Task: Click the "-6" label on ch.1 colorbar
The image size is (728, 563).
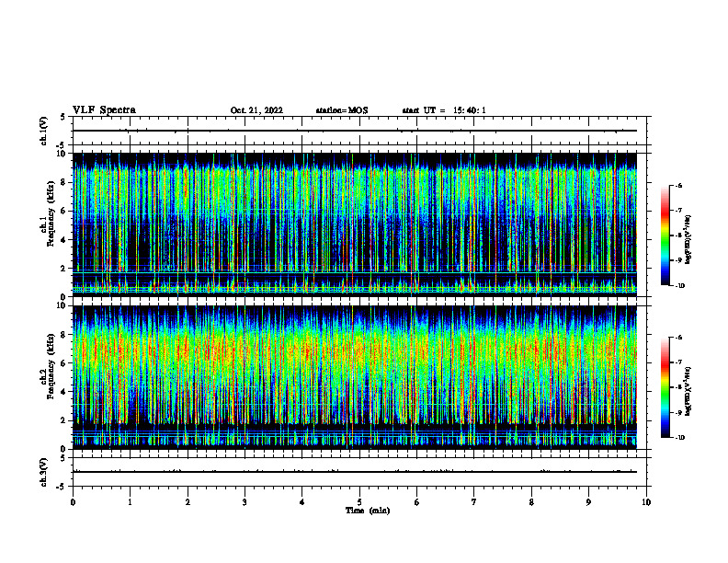Action: [678, 186]
